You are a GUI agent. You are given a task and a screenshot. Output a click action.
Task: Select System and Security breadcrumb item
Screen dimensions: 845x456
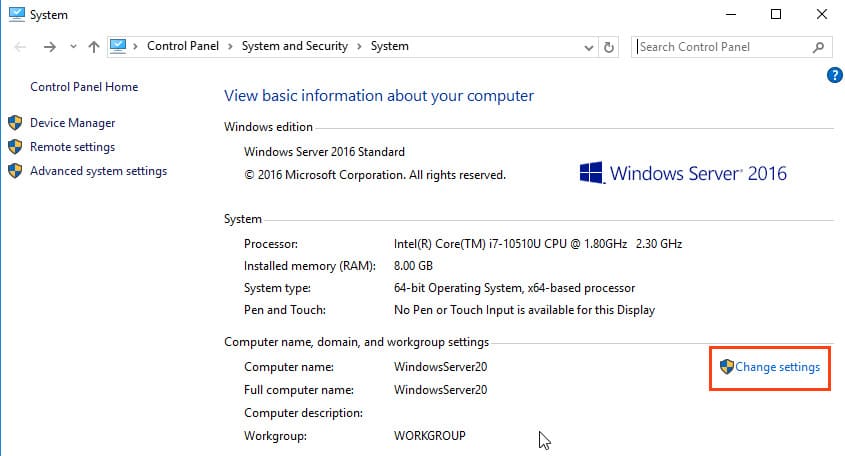295,46
